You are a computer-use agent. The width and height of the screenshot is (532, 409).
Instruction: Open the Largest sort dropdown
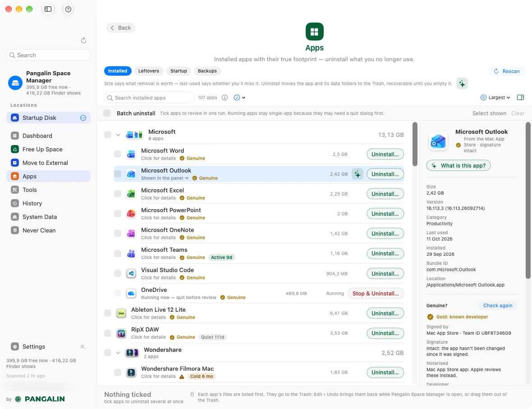[495, 98]
